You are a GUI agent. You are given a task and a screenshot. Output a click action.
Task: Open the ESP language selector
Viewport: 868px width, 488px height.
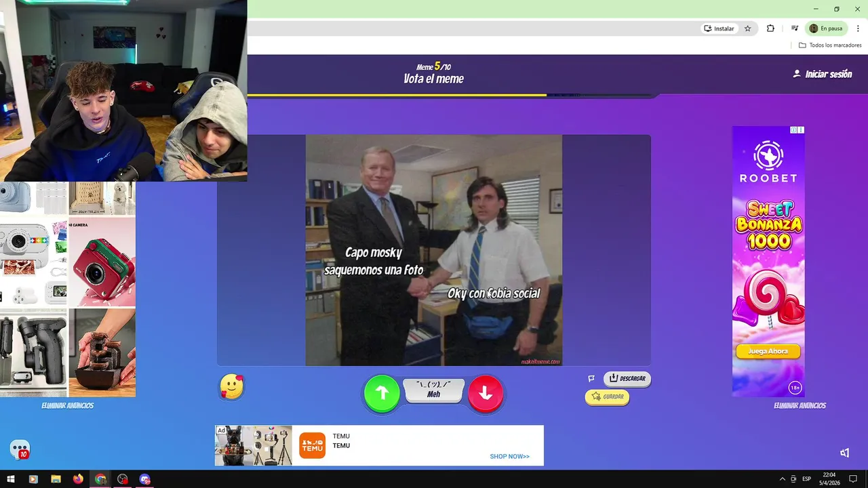pyautogui.click(x=807, y=479)
